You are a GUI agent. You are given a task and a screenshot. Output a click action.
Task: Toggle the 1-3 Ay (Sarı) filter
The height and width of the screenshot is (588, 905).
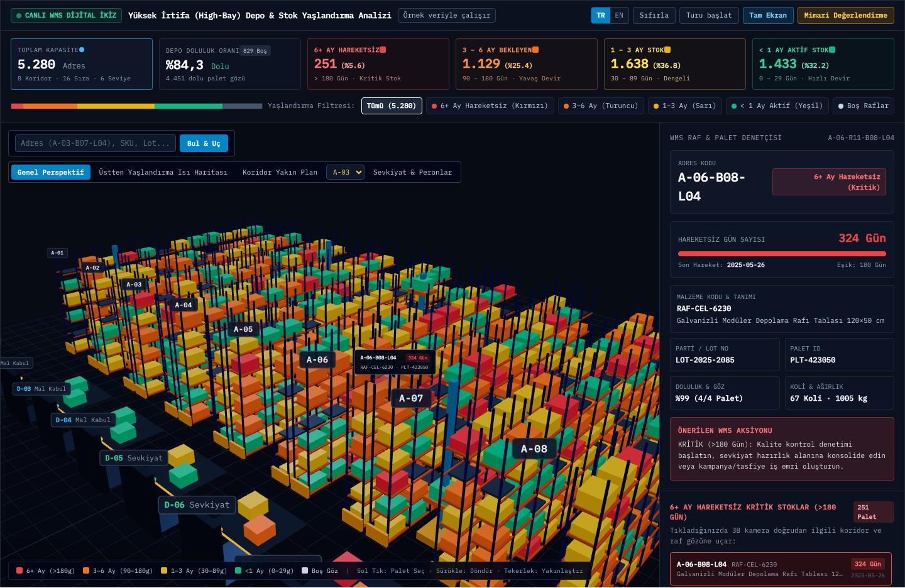[x=684, y=106]
